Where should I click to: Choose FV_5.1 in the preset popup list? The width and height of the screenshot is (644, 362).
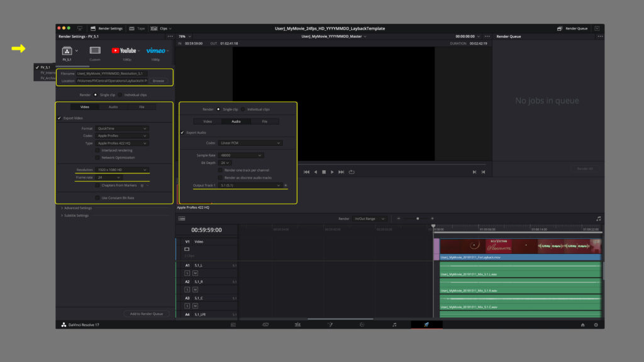pos(45,67)
